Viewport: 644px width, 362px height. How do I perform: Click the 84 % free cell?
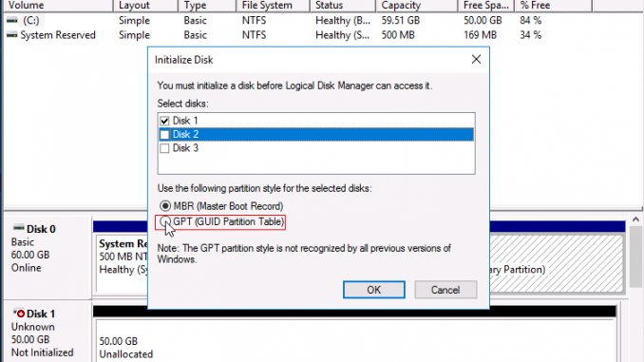(x=531, y=21)
